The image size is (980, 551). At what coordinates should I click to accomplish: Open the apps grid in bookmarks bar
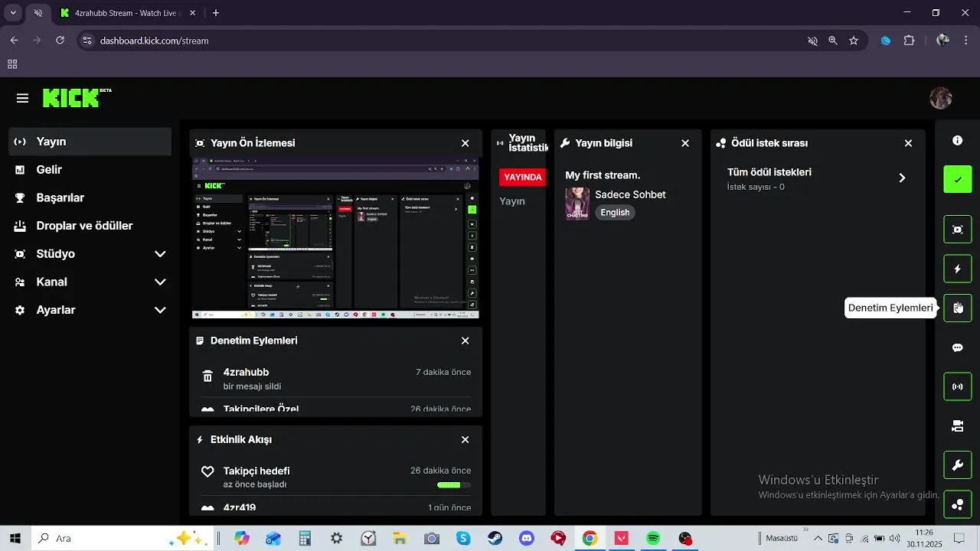click(12, 64)
